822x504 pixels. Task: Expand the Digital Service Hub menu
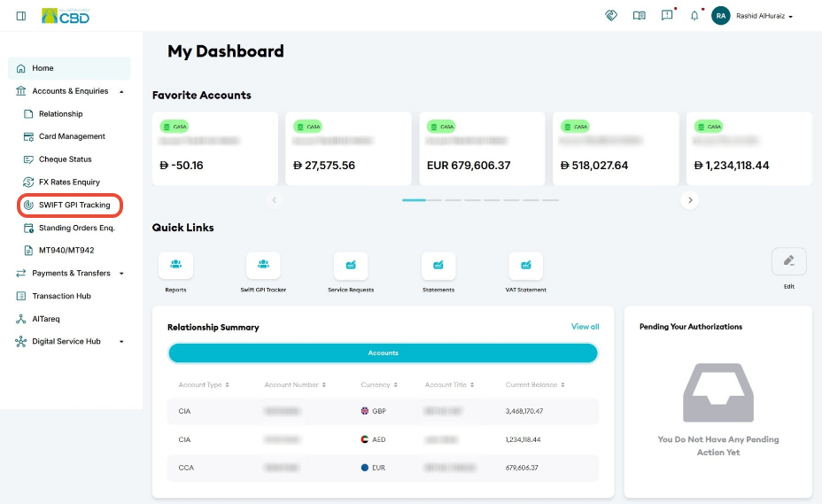coord(121,341)
